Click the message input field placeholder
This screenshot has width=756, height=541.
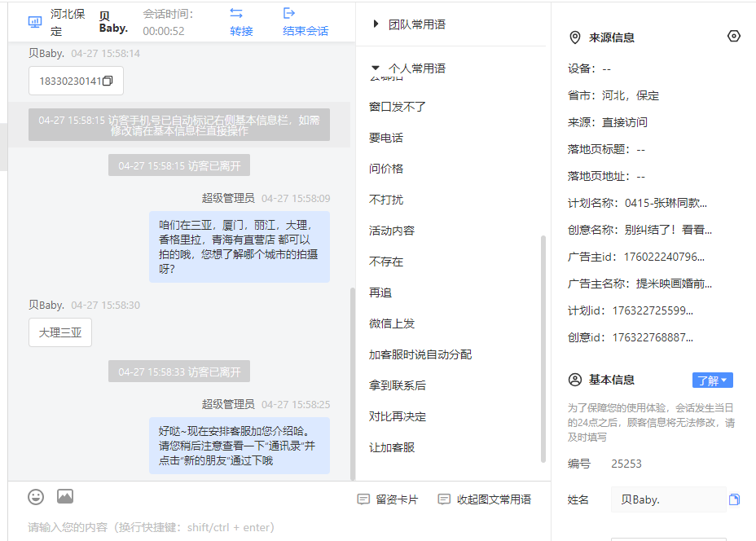pos(151,527)
